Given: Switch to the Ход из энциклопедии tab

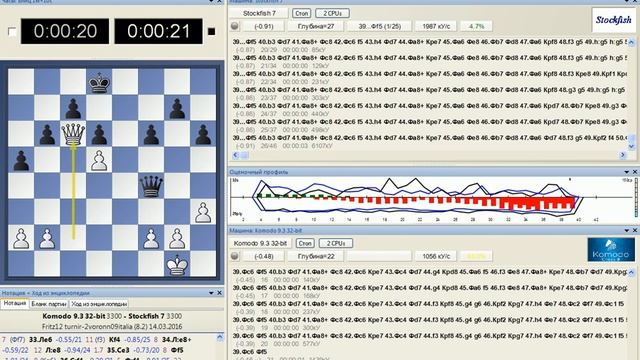Looking at the screenshot, I should pyautogui.click(x=99, y=304).
